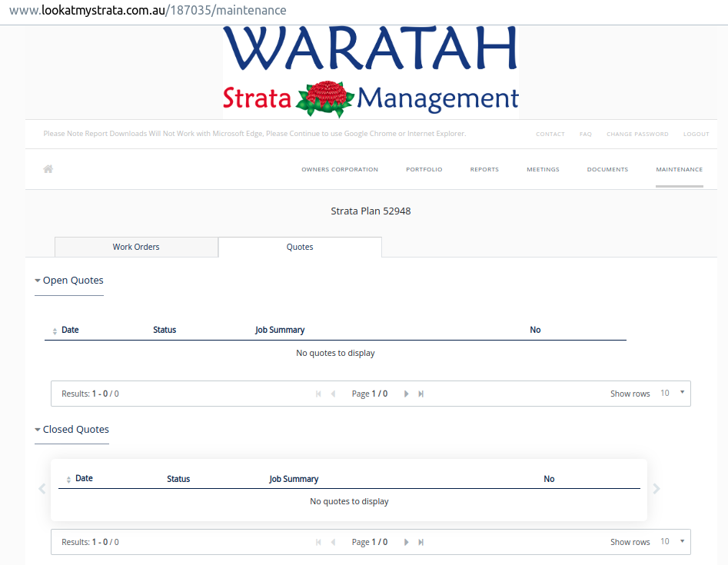Click left chevron beside Closed Quotes table
Screen dimensions: 728x565
(x=42, y=488)
